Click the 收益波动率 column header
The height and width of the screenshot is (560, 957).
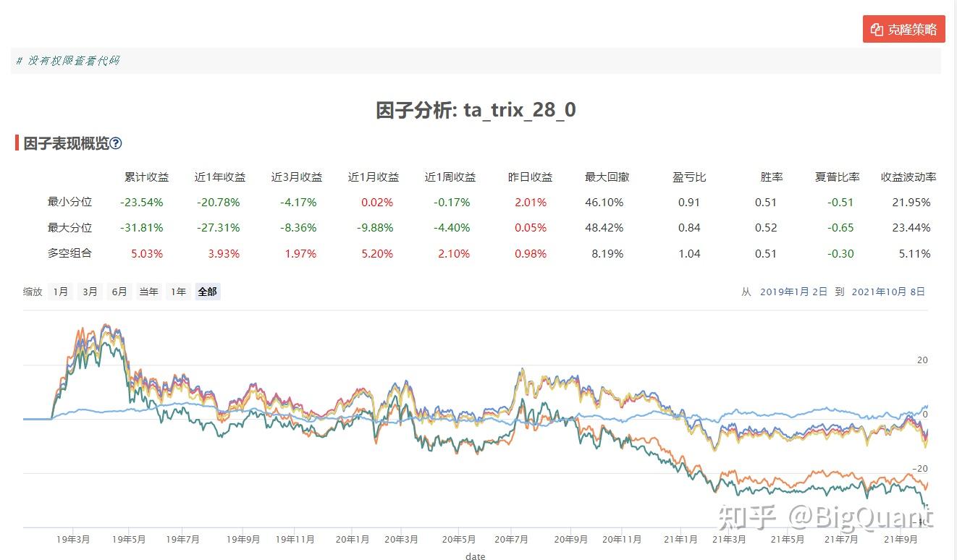click(x=908, y=177)
